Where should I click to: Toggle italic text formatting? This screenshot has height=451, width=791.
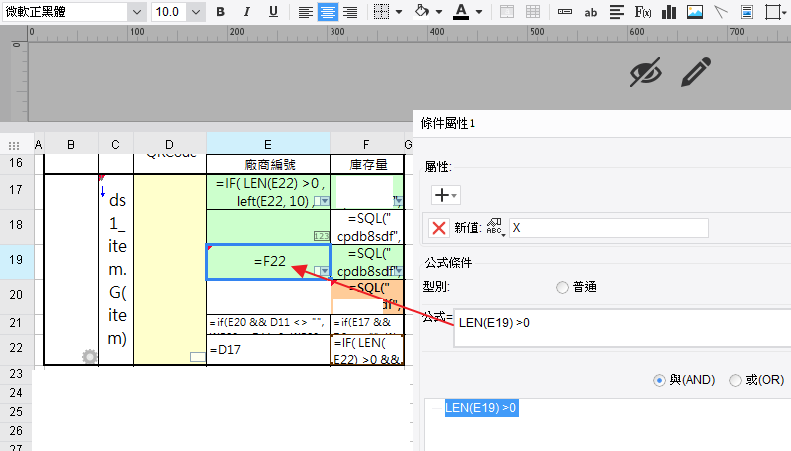click(x=247, y=12)
